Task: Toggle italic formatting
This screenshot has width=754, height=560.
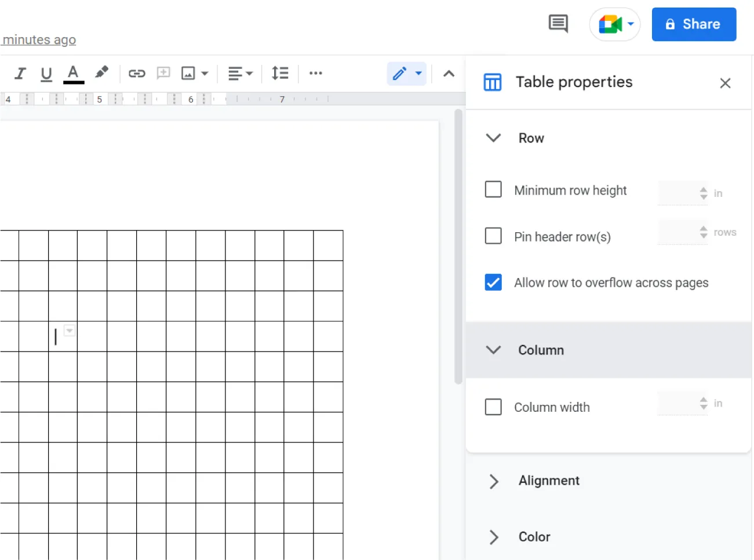Action: coord(20,74)
